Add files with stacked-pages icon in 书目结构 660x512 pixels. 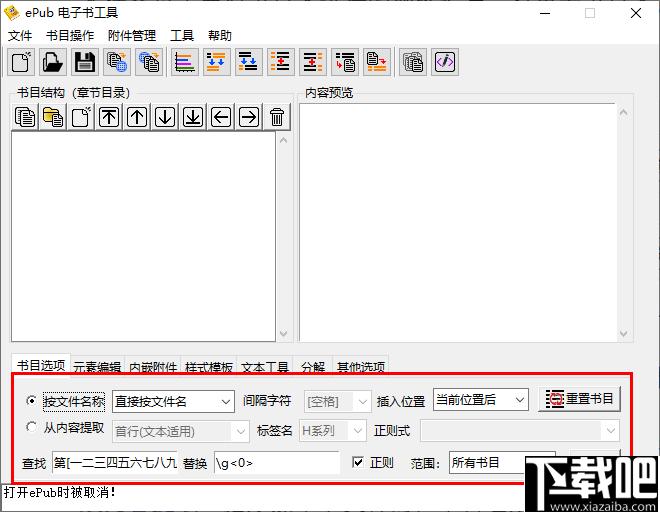pos(25,117)
